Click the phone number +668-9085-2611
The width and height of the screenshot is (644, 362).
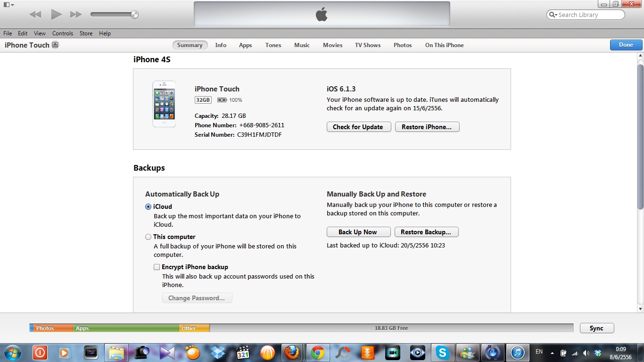(262, 125)
